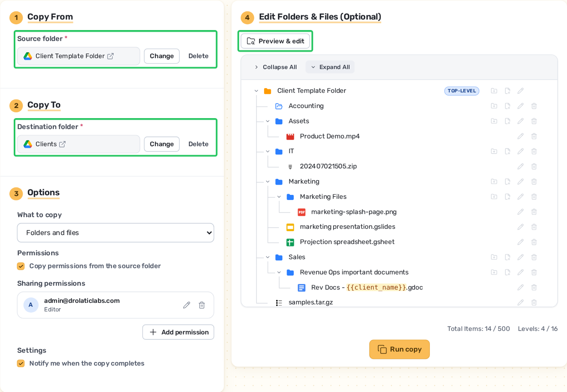Rename the Rev Docs gdoc file
The height and width of the screenshot is (392, 567).
click(520, 287)
